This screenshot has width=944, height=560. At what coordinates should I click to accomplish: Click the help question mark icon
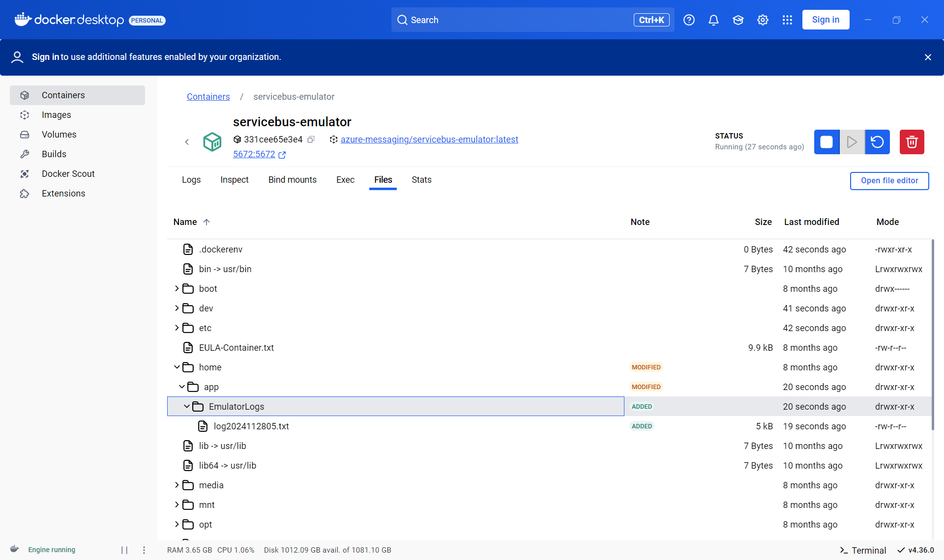(689, 20)
